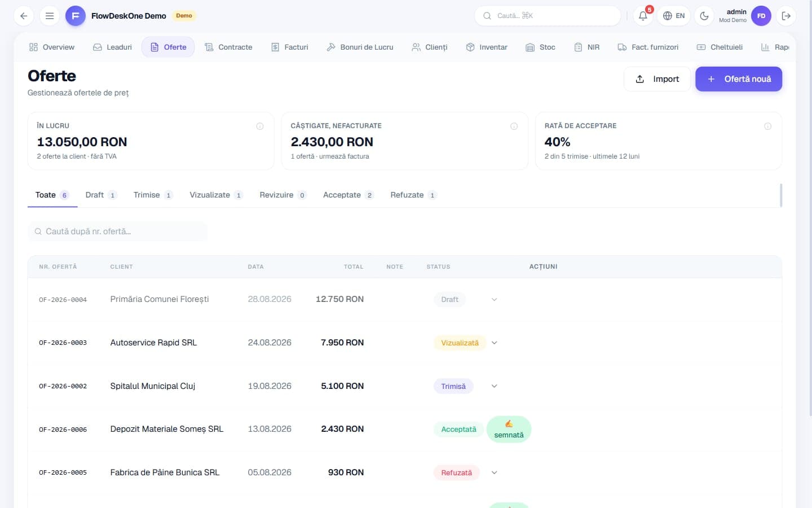
Task: Expand status dropdown for OF-2026-0003
Action: pyautogui.click(x=494, y=343)
